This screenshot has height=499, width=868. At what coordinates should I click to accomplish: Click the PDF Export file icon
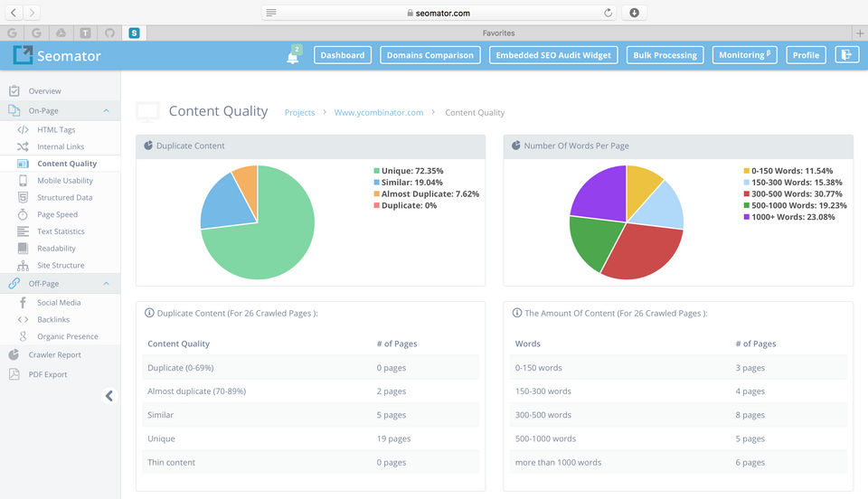point(14,374)
